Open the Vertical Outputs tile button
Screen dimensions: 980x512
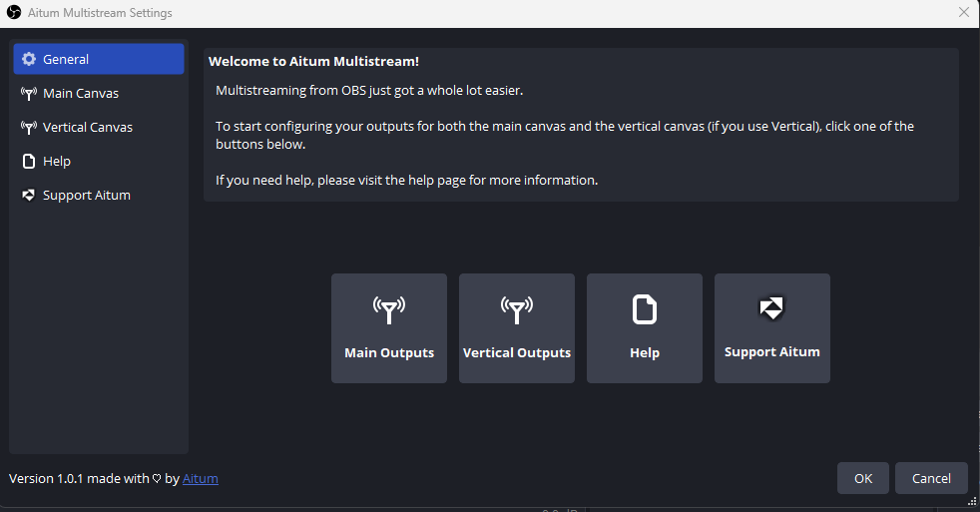click(516, 328)
